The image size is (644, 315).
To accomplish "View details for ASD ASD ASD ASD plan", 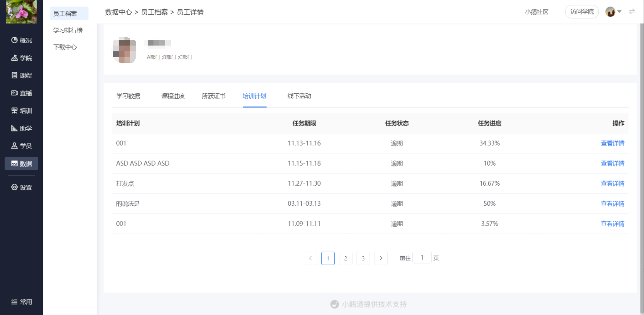I will click(612, 163).
